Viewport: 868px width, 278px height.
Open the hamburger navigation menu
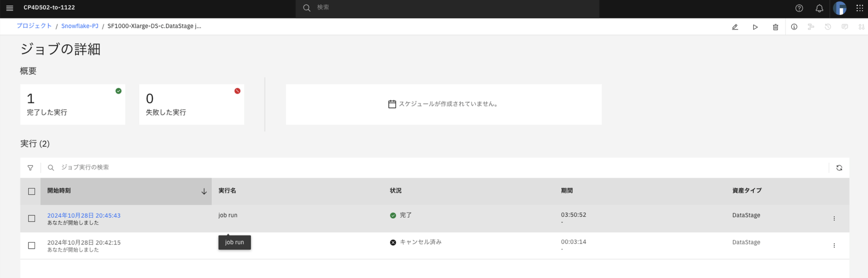[10, 8]
